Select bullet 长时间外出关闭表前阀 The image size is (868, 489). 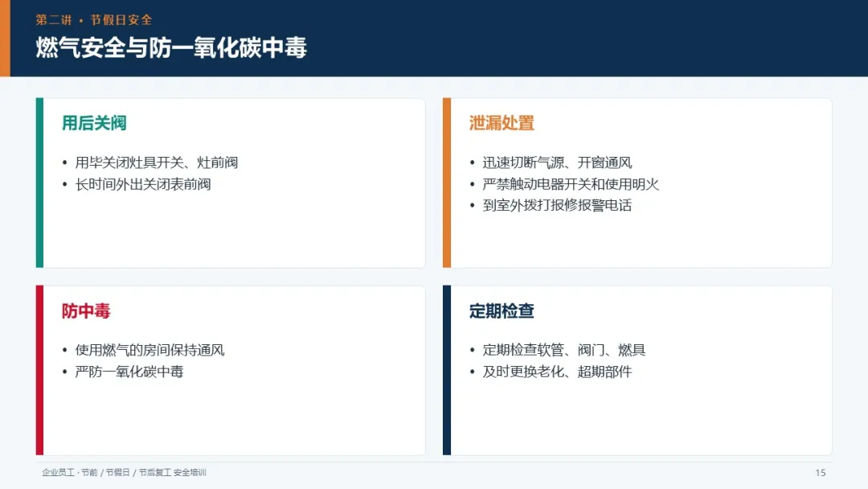coord(143,184)
